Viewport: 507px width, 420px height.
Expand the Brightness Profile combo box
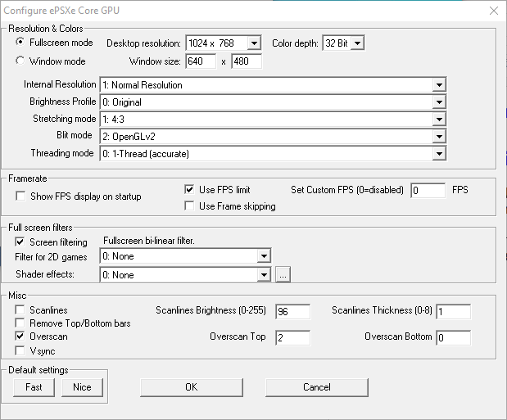[x=273, y=102]
